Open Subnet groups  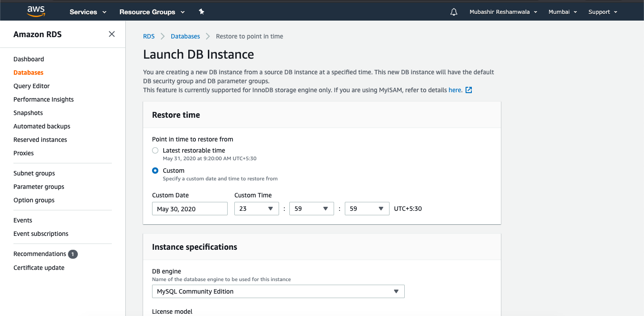pos(34,173)
